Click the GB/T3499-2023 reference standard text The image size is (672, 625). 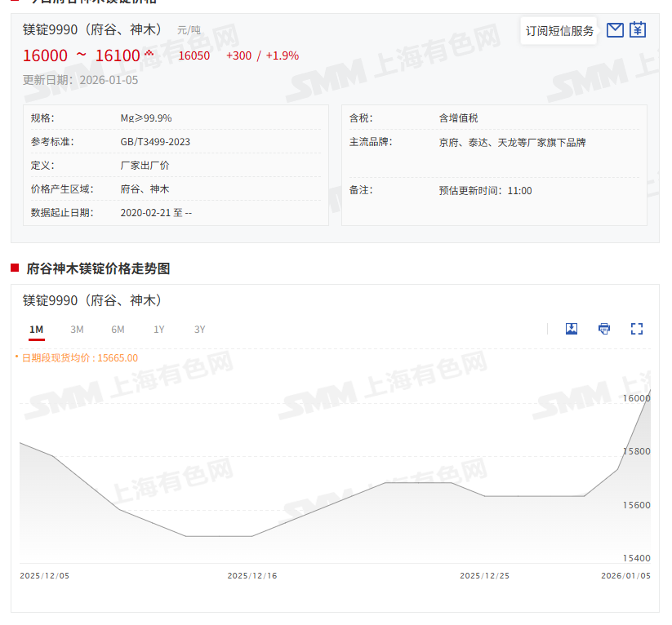pyautogui.click(x=155, y=142)
